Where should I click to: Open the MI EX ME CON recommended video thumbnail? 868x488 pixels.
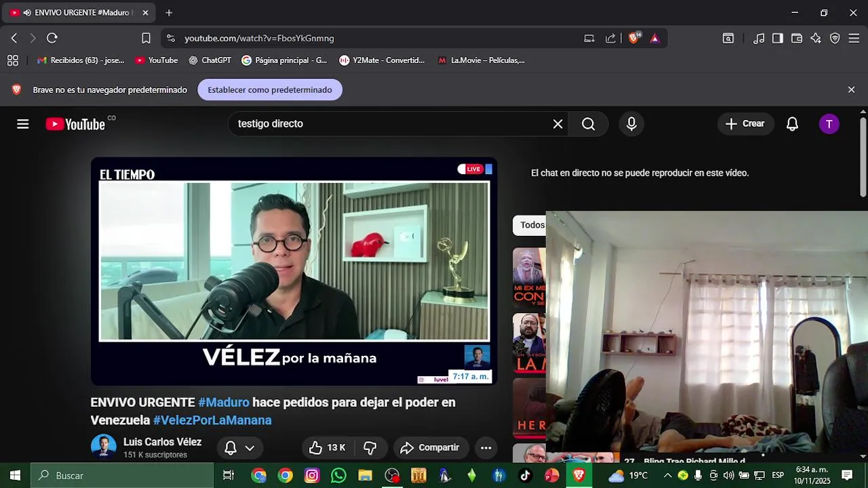pyautogui.click(x=529, y=278)
